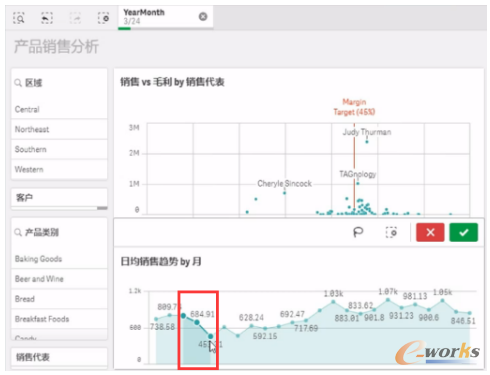The height and width of the screenshot is (375, 490).
Task: Select Central region
Action: (x=59, y=109)
